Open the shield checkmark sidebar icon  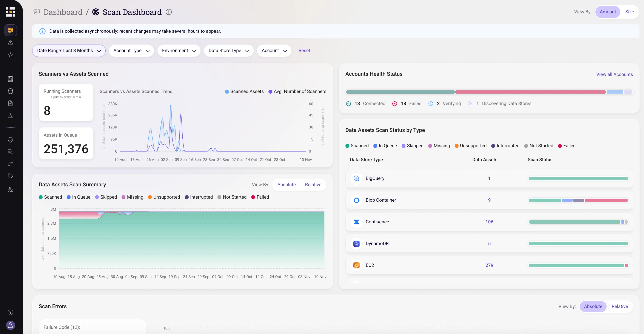tap(10, 140)
